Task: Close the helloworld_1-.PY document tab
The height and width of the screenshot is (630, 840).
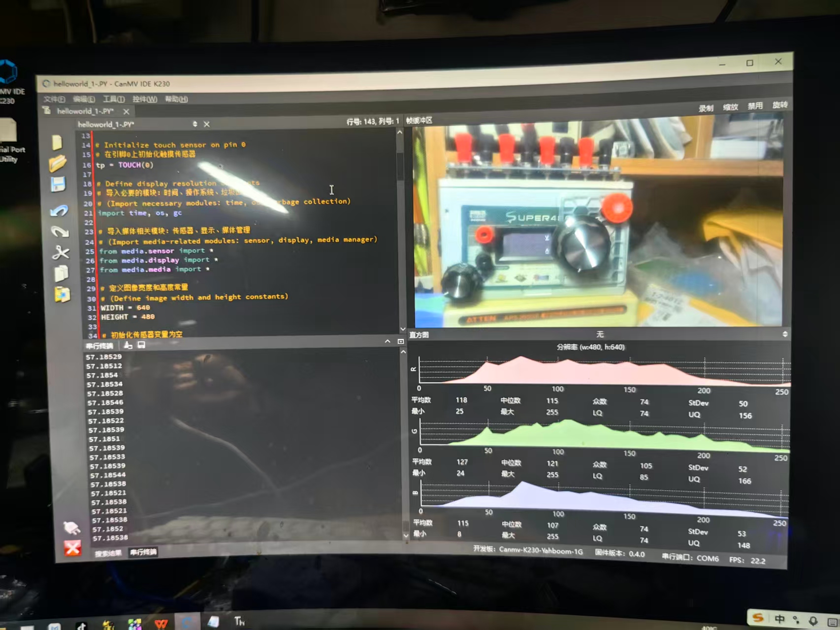Action: tap(126, 111)
